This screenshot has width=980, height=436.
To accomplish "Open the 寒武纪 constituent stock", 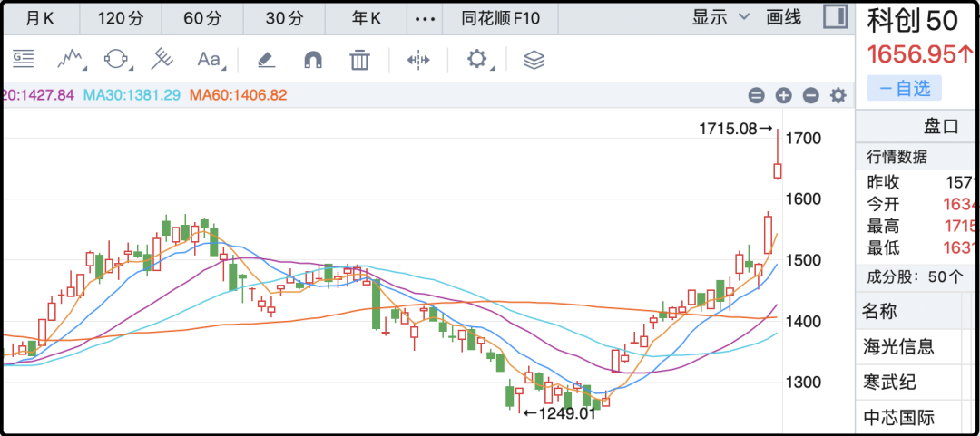I will (890, 381).
